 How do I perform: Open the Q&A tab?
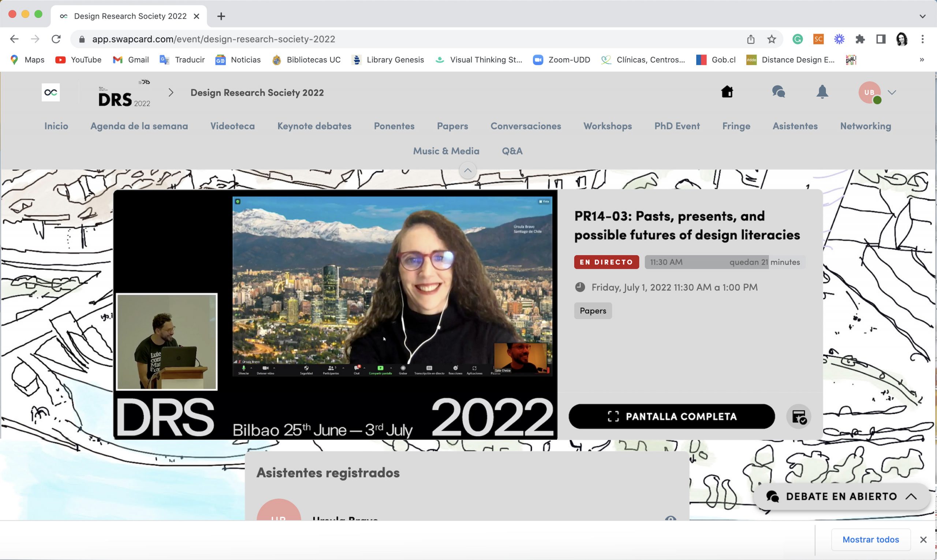point(512,151)
